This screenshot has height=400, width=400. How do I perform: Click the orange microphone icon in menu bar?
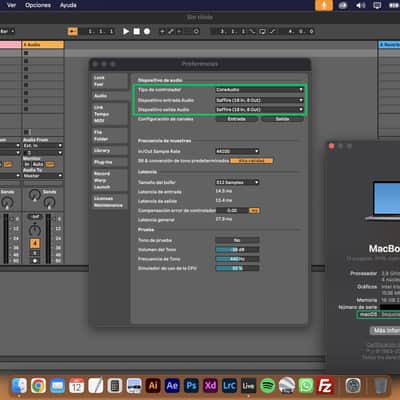(324, 5)
